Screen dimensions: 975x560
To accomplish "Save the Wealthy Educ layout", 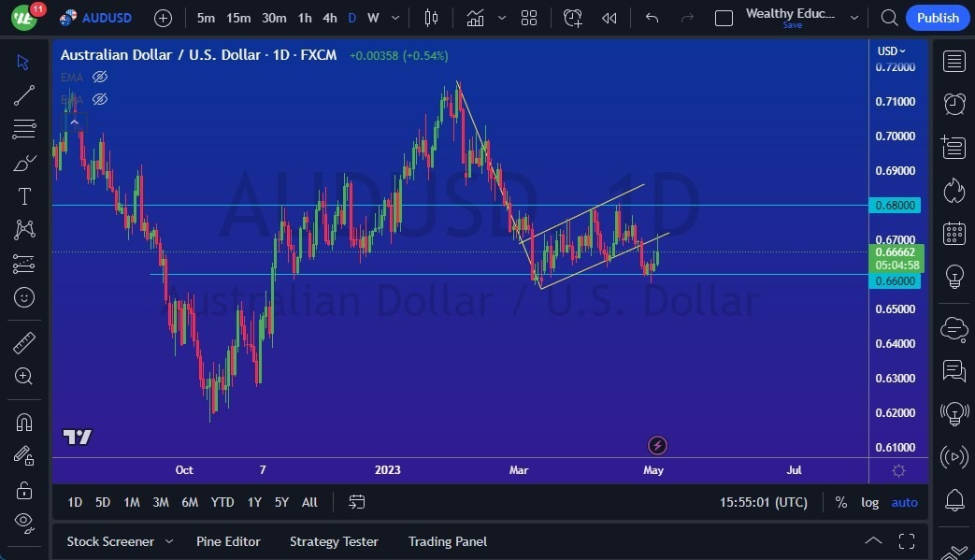I will point(792,25).
